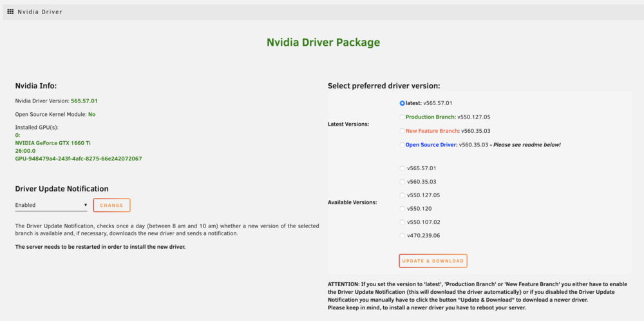Choose available version v550.107.02 radio
This screenshot has height=321, width=644.
(x=402, y=222)
